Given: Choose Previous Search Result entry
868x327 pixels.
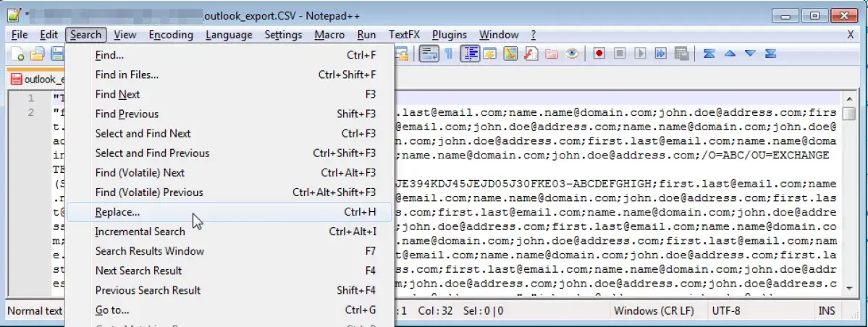Looking at the screenshot, I should coord(229,291).
